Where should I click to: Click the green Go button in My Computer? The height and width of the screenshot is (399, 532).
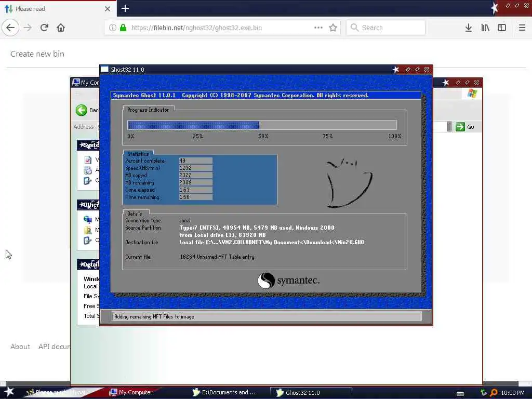tap(465, 127)
